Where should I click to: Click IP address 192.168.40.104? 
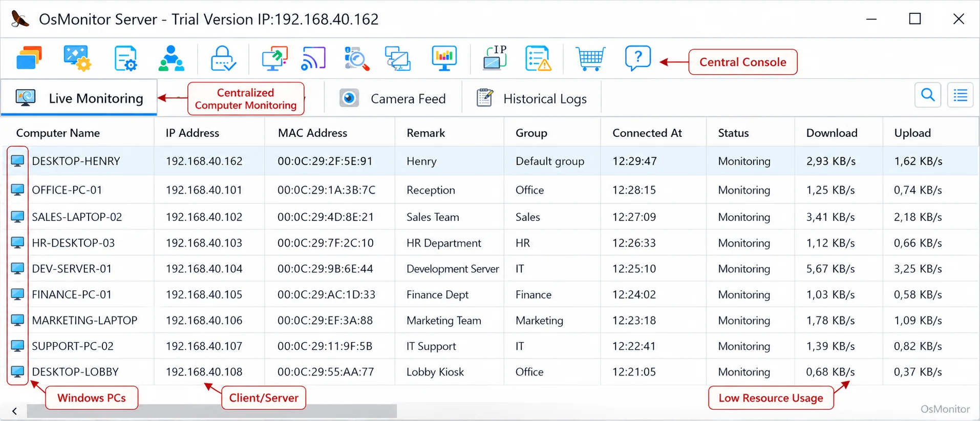204,268
